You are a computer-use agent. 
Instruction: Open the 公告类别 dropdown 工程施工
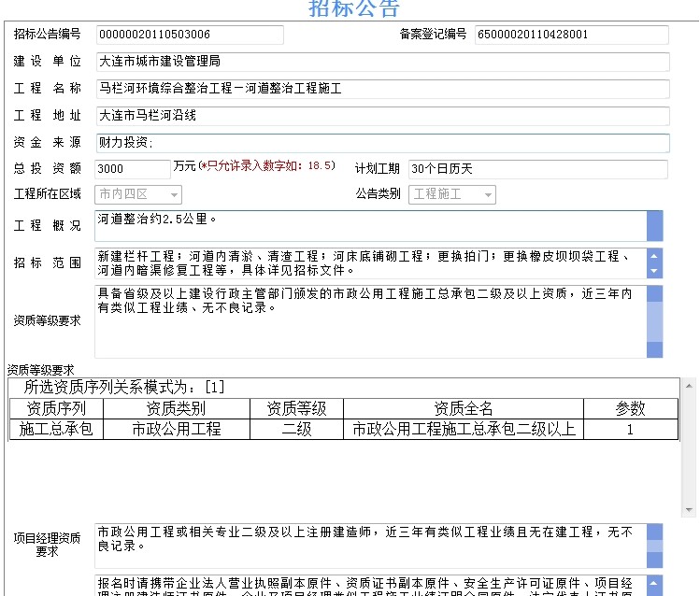click(452, 194)
